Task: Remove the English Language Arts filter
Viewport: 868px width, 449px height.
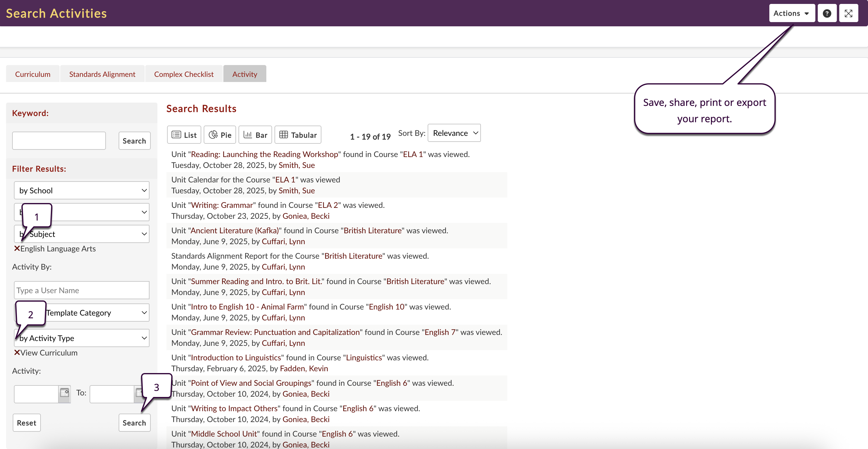Action: tap(17, 249)
